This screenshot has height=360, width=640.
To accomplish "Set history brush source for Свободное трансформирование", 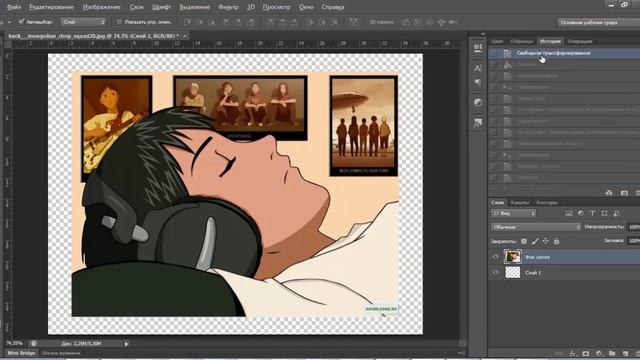I will (x=494, y=53).
